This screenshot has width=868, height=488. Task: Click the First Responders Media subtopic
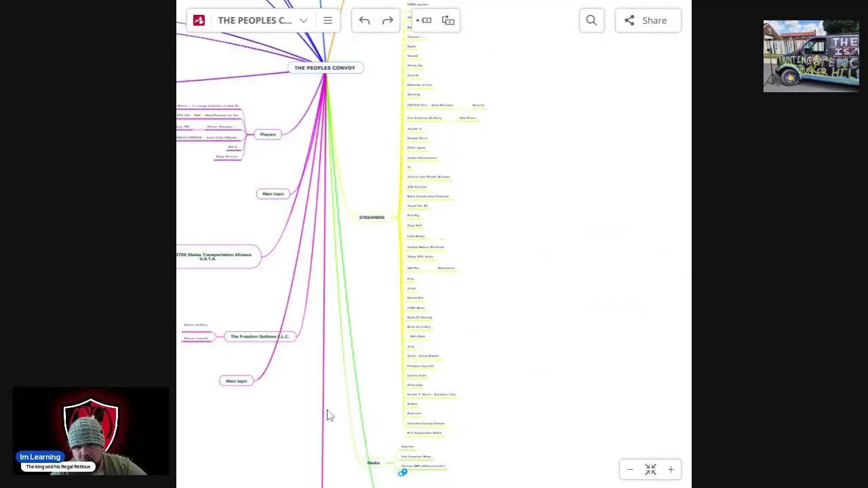coord(425,432)
